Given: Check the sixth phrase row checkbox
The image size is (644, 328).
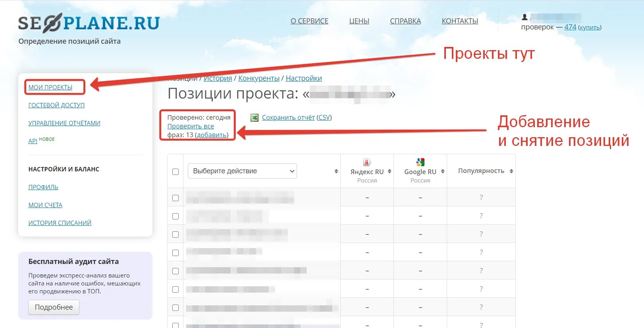Looking at the screenshot, I should point(175,289).
